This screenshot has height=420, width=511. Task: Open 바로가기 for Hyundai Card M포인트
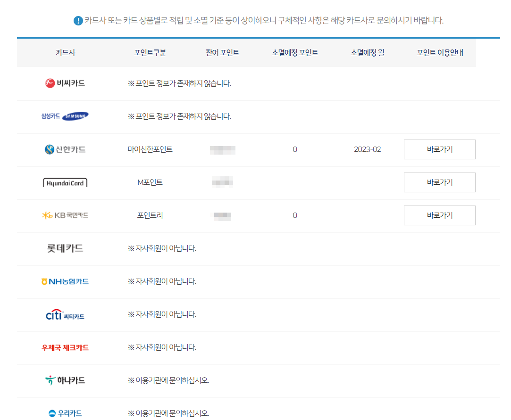pos(440,182)
